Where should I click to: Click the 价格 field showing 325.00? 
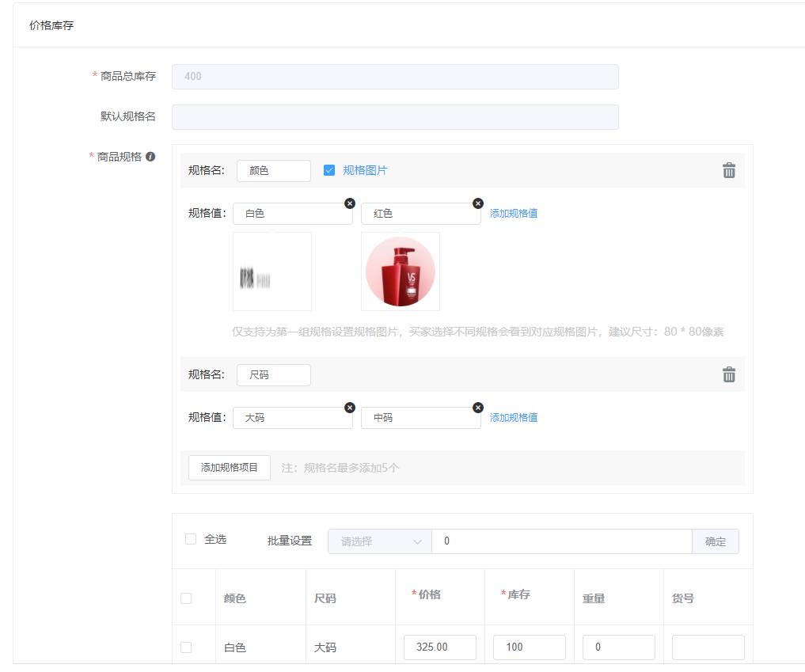[x=439, y=647]
